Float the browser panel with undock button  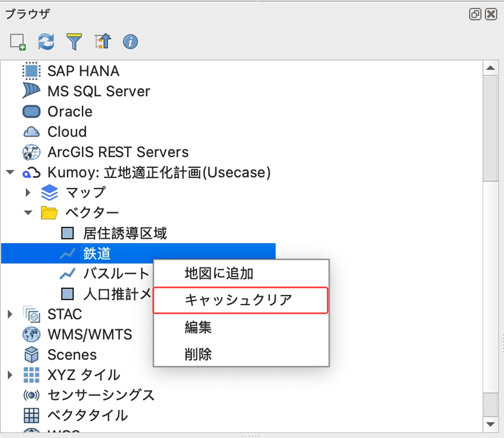475,14
